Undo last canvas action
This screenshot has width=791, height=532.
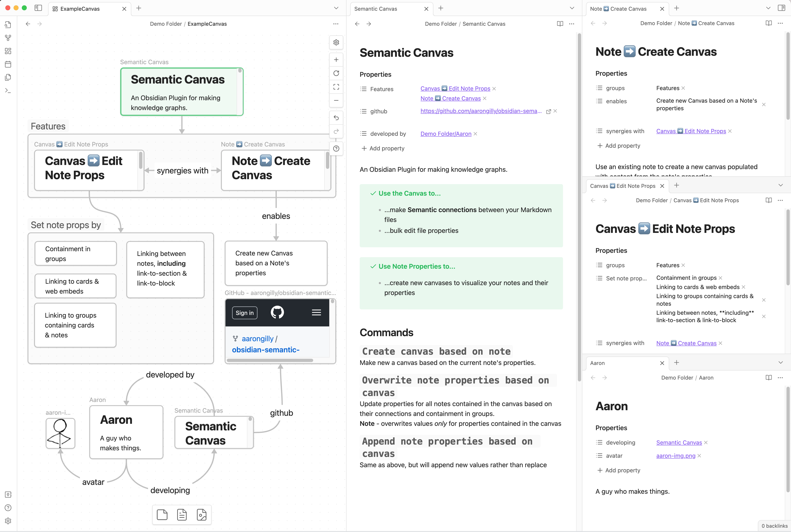336,118
